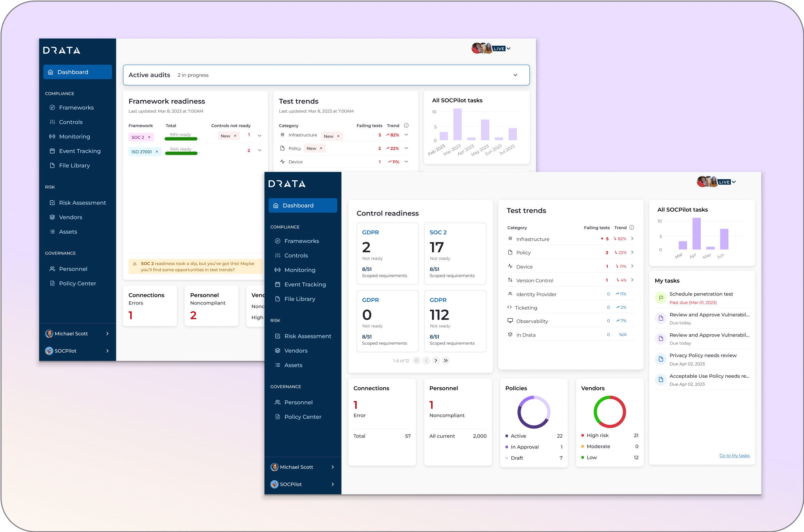Open Risk Assessment in front sidebar
804x532 pixels.
coord(307,336)
